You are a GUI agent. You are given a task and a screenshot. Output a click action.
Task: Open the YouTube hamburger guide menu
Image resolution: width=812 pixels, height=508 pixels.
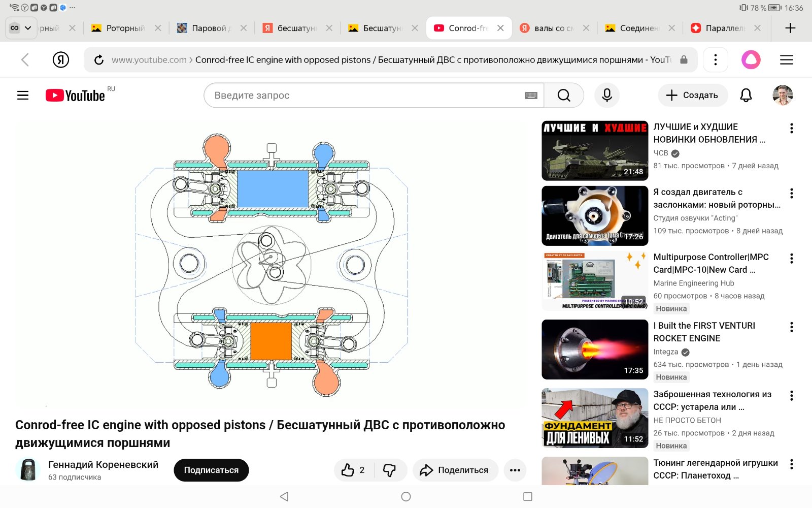[23, 95]
